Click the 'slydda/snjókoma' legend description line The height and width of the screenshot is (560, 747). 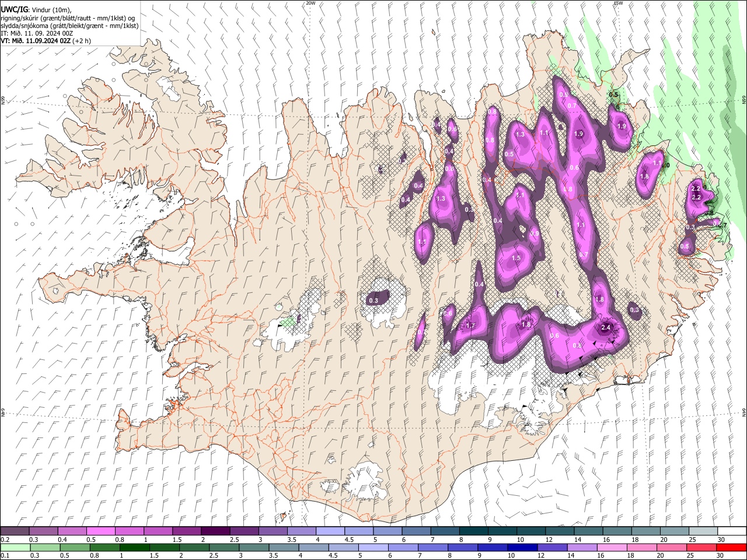pyautogui.click(x=69, y=26)
